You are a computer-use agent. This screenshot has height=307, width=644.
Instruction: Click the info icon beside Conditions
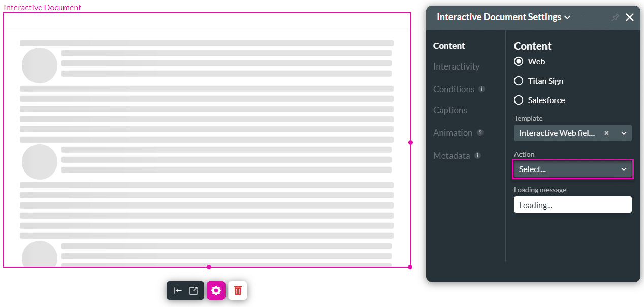click(x=480, y=89)
